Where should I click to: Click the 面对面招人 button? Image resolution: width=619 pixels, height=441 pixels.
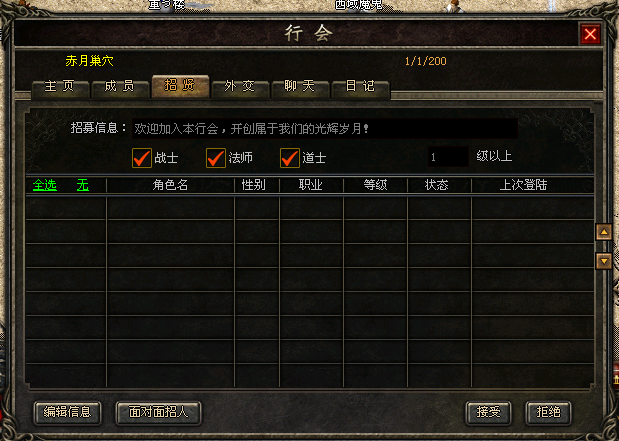[x=158, y=413]
